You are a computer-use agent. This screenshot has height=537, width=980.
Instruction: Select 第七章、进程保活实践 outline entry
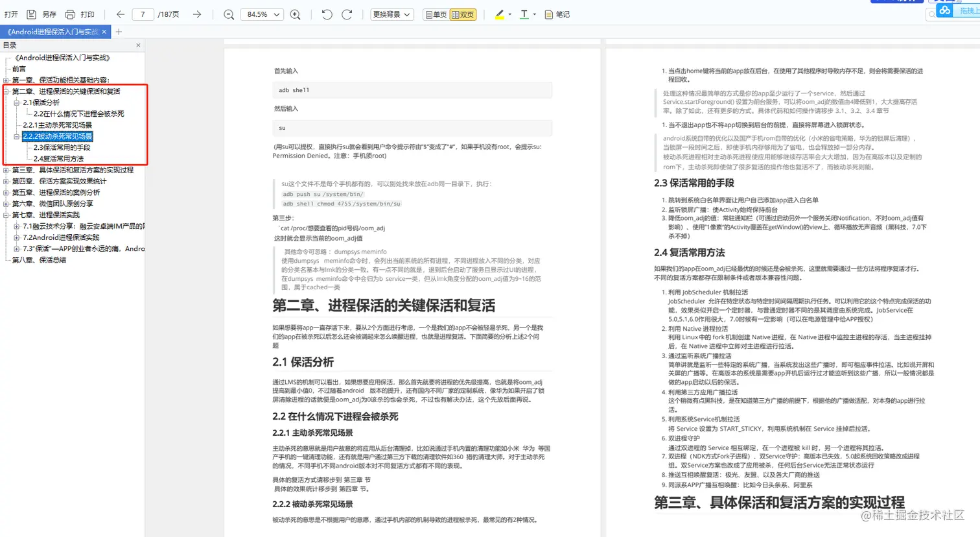47,215
